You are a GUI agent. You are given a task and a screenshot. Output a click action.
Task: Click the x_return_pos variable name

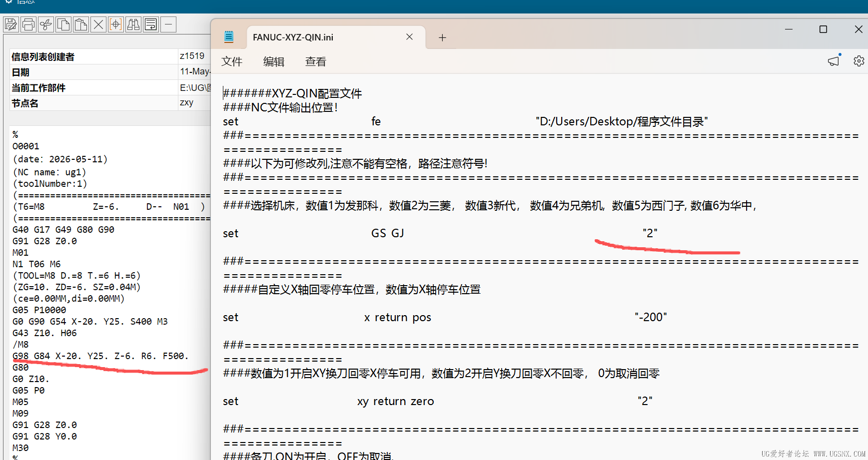click(398, 317)
